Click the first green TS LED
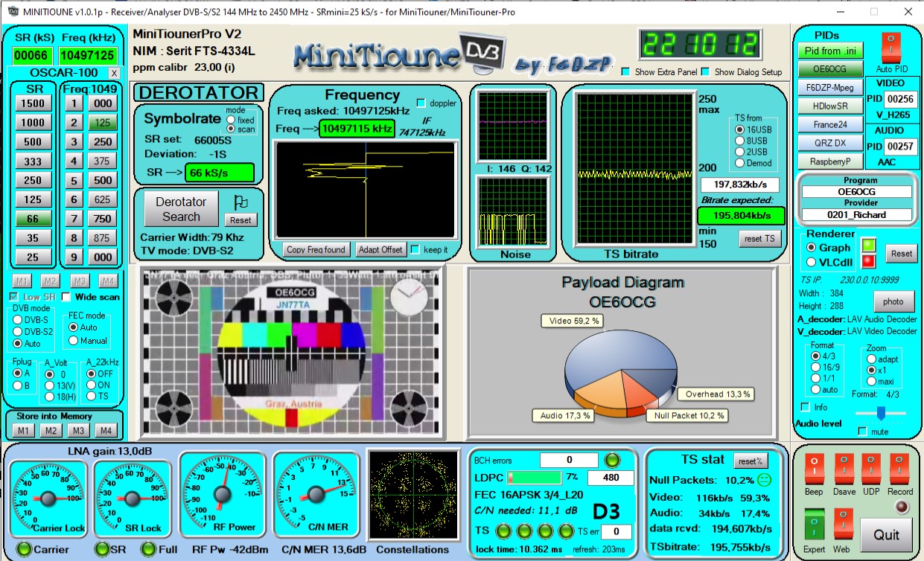 [x=503, y=531]
